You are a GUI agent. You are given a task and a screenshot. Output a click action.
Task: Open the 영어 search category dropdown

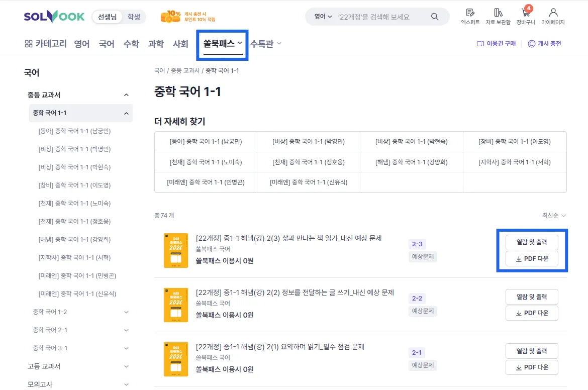[323, 17]
